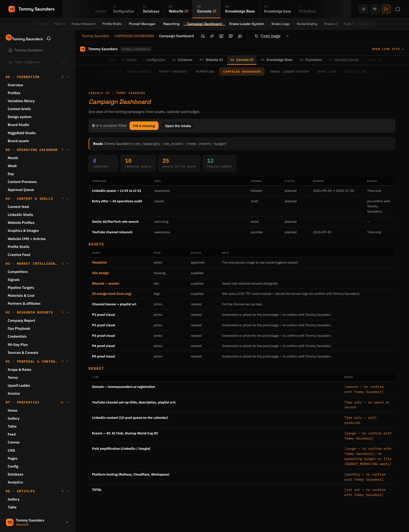
Task: Collapse the 08 Articles section
Action: [67, 491]
